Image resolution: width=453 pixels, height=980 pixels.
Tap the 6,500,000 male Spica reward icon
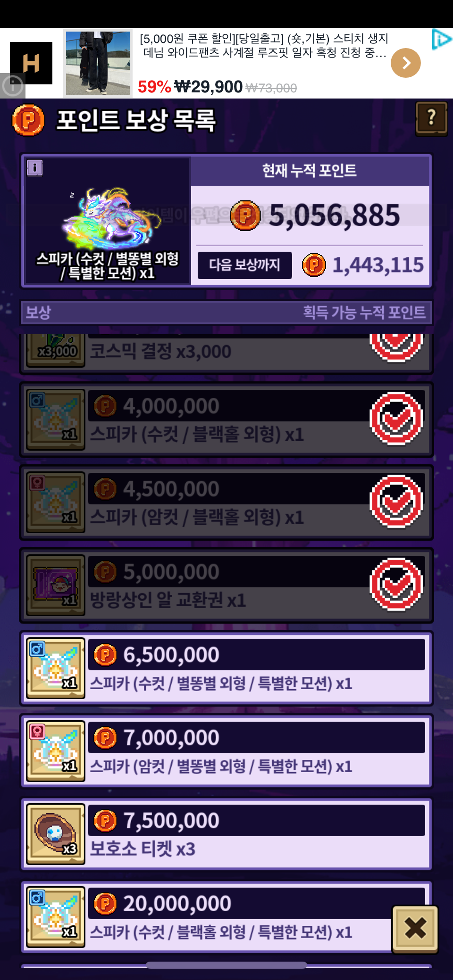56,668
